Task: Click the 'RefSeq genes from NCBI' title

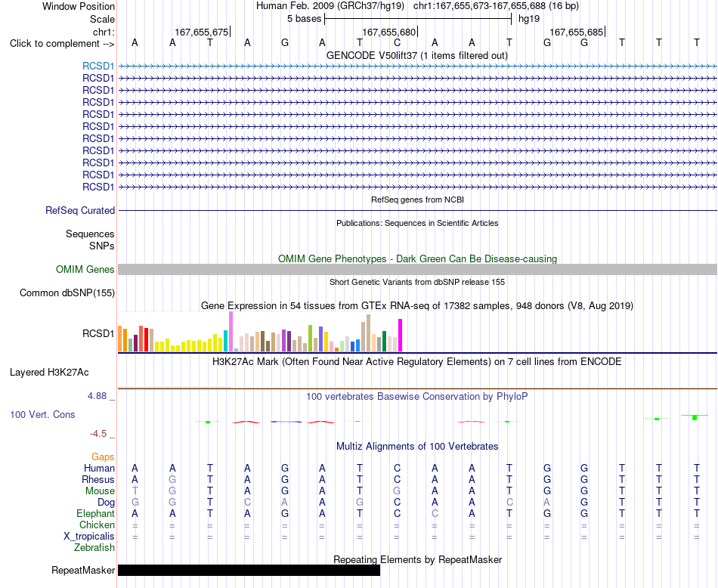Action: click(x=417, y=200)
